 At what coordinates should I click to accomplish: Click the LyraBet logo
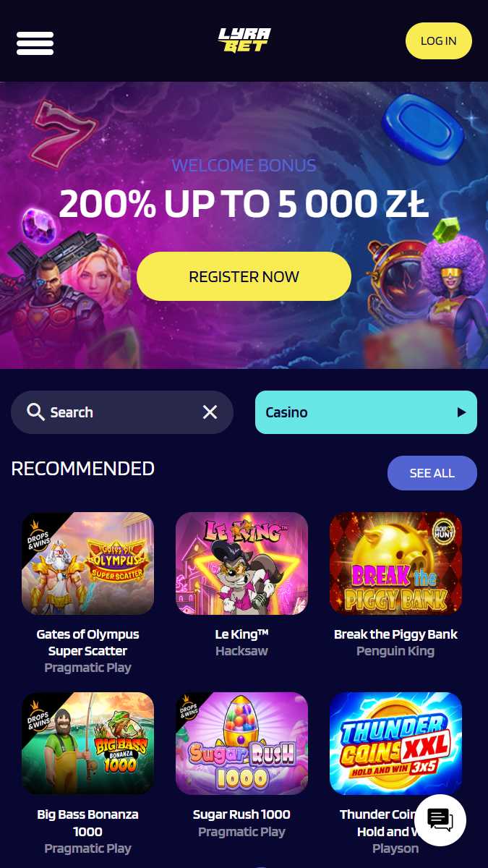point(244,41)
